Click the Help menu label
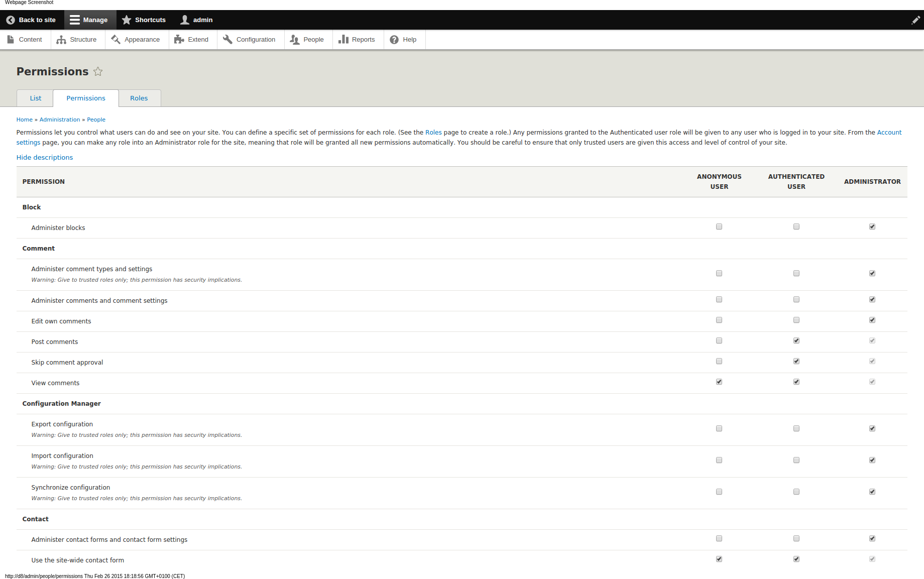Viewport: 924px width, 579px height. click(410, 40)
